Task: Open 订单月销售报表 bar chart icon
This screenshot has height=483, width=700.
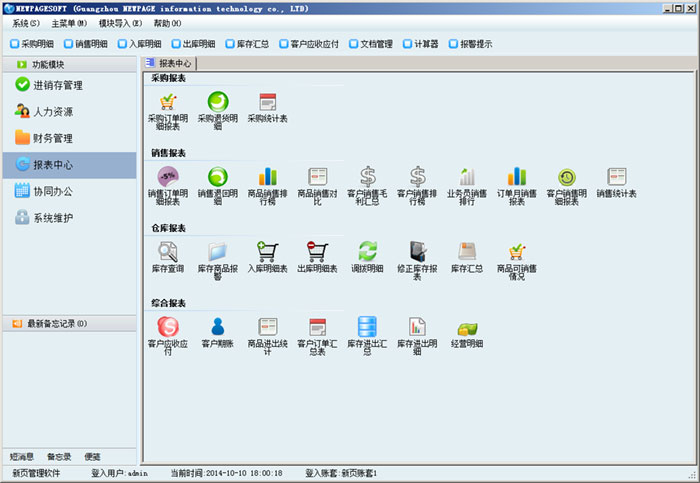Action: [517, 177]
